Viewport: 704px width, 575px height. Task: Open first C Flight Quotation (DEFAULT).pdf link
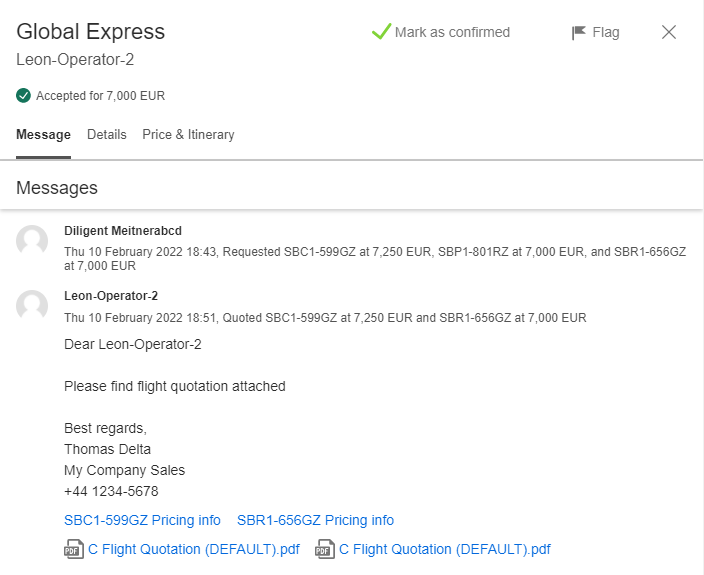coord(194,549)
